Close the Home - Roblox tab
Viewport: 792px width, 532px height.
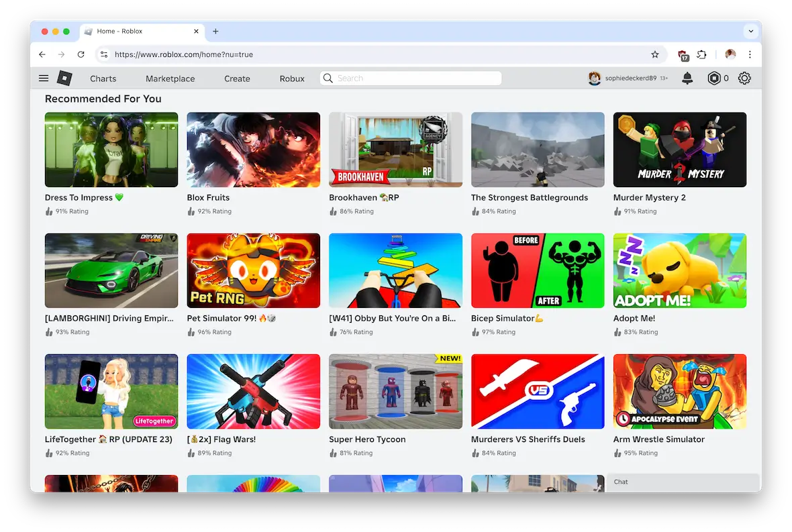[x=196, y=32]
